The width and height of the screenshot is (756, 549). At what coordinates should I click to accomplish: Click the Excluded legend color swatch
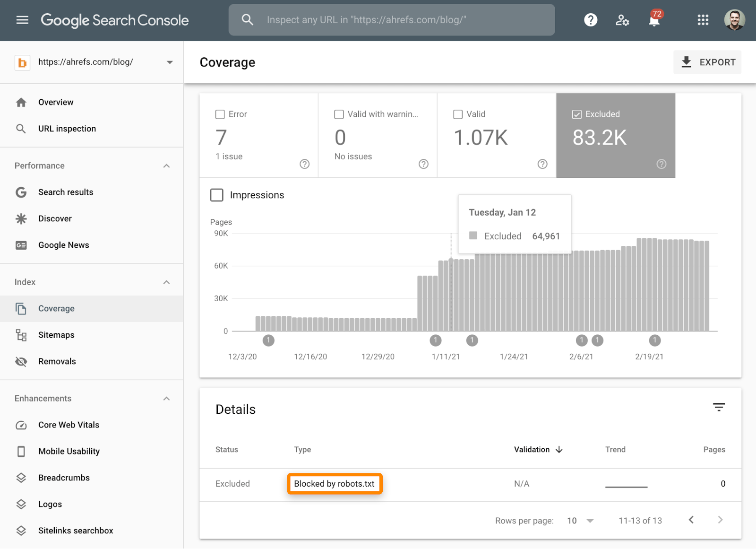pyautogui.click(x=473, y=235)
